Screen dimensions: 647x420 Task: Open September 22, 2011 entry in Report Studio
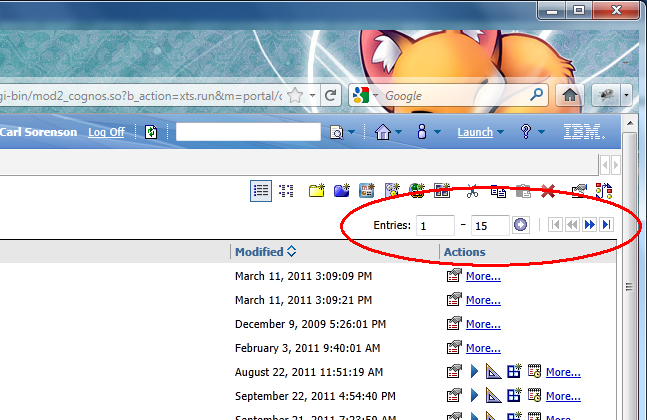tap(494, 396)
